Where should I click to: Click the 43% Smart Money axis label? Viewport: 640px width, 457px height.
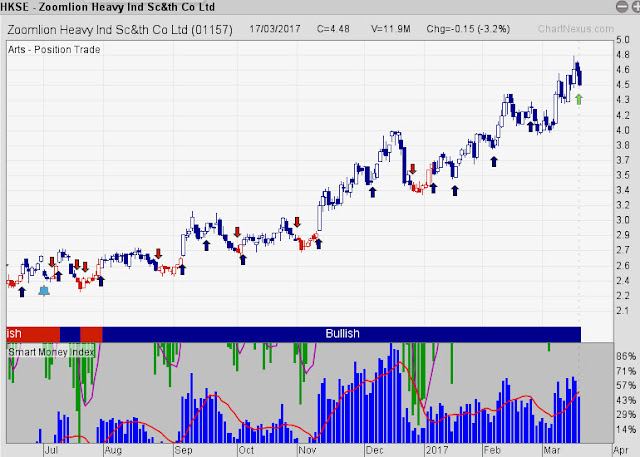626,400
